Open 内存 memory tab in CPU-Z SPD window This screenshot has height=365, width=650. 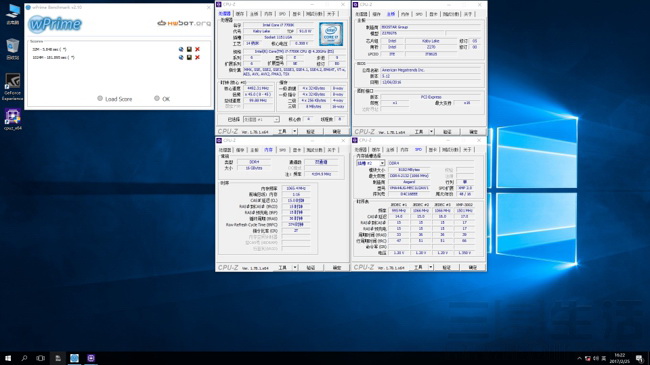pyautogui.click(x=404, y=149)
